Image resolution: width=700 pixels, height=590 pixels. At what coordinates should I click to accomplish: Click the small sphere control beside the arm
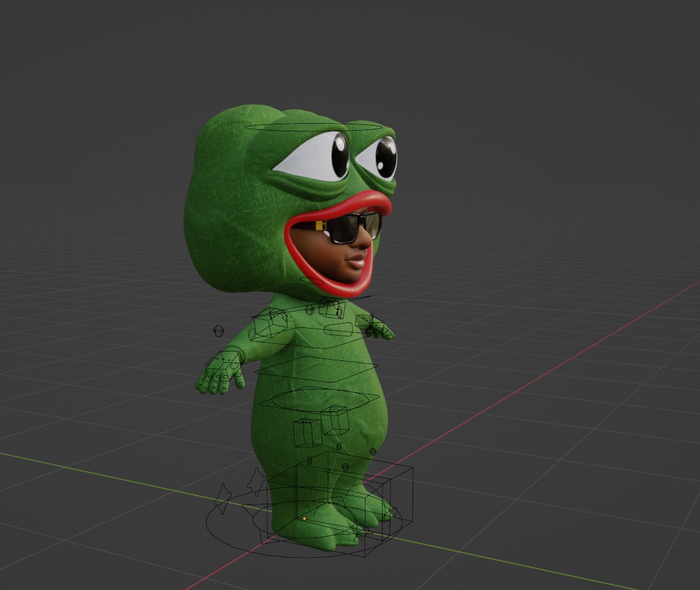pos(218,331)
